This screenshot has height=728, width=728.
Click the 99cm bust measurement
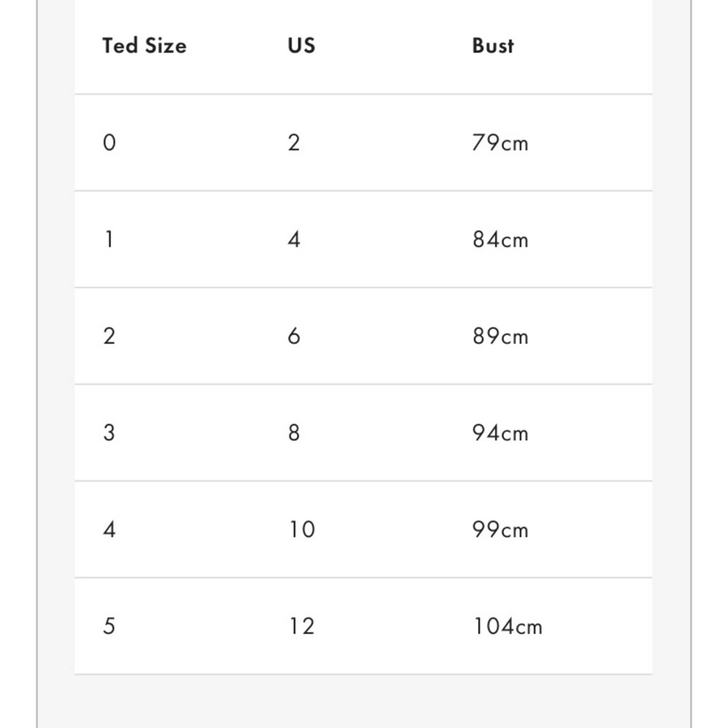(x=500, y=530)
